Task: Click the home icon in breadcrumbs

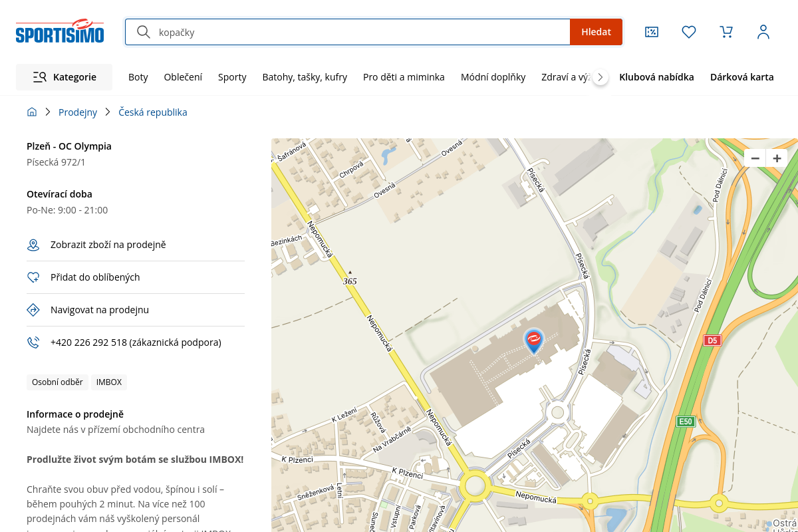Action: click(32, 112)
